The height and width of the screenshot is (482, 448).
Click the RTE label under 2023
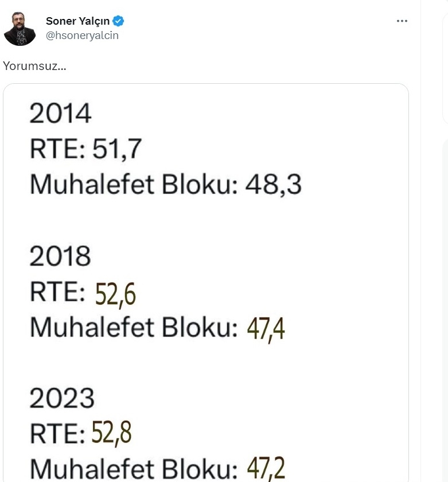[57, 433]
